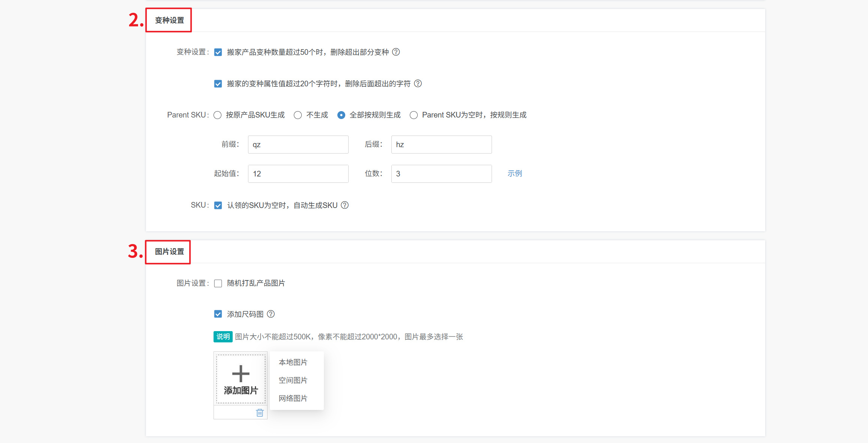
Task: Uncheck the delete variants exceeding 50 checkbox
Action: [218, 52]
